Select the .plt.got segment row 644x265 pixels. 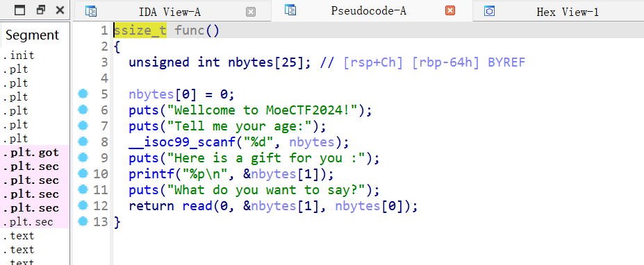pos(35,153)
